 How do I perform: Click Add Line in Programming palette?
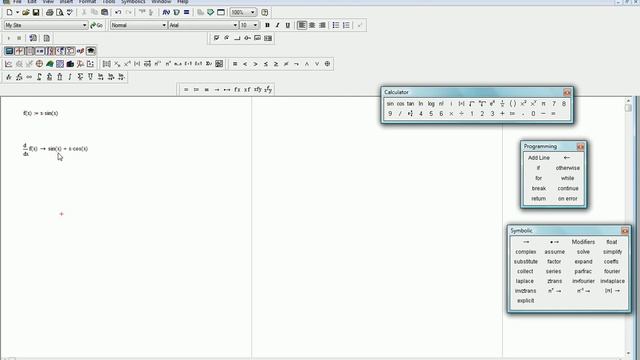pos(539,158)
